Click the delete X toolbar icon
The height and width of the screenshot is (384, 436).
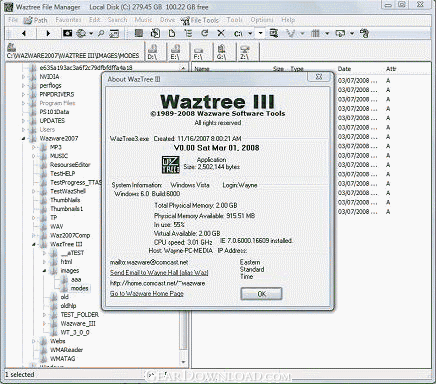click(221, 33)
